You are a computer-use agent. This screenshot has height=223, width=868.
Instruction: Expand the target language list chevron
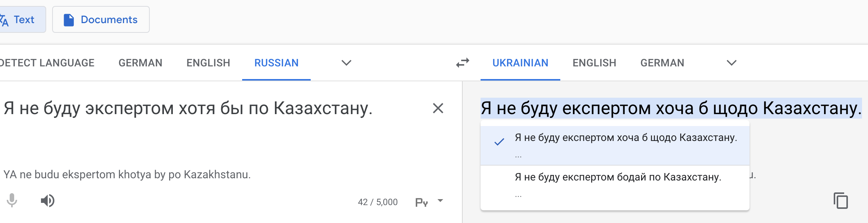[x=732, y=63]
